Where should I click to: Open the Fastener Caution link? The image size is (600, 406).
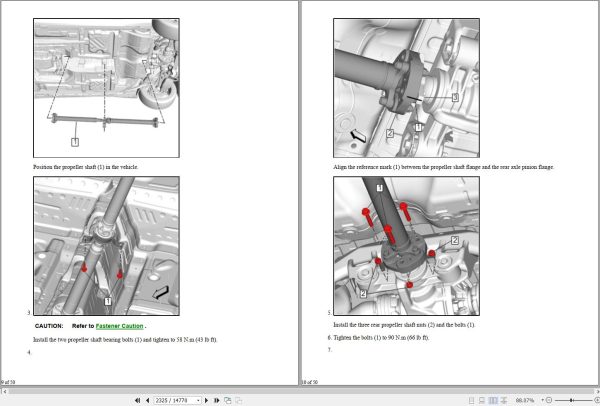(119, 326)
